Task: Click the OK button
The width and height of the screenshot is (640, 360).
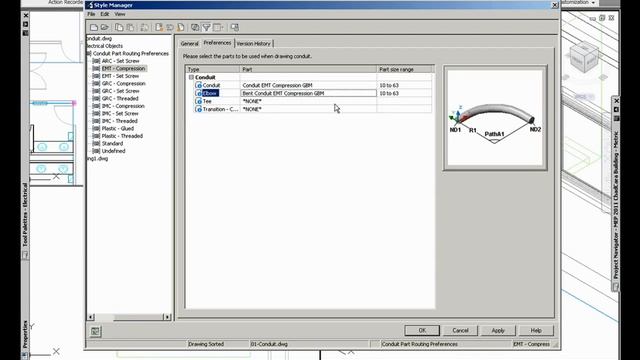Action: point(422,330)
